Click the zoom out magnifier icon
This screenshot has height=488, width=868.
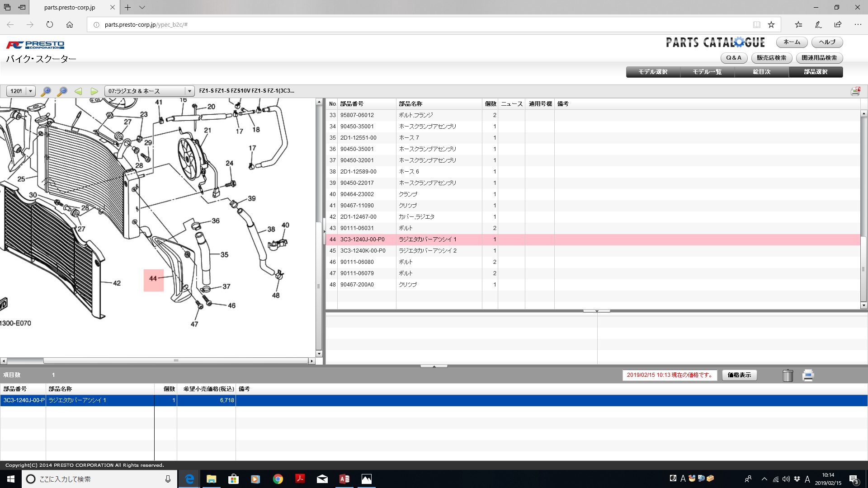coord(62,91)
